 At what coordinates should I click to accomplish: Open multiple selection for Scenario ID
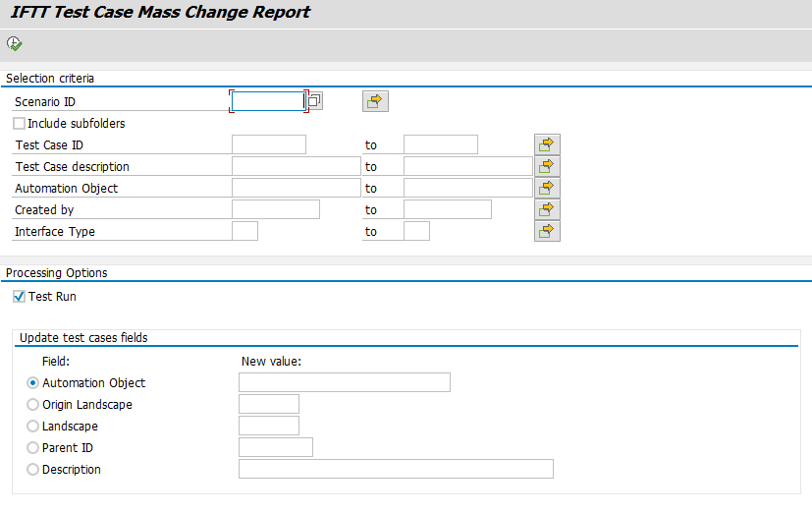click(x=375, y=101)
